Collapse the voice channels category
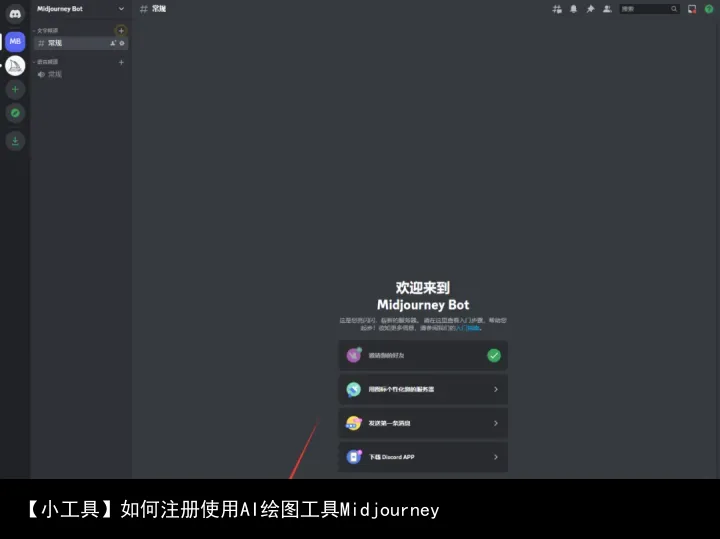The image size is (720, 539). (45, 62)
